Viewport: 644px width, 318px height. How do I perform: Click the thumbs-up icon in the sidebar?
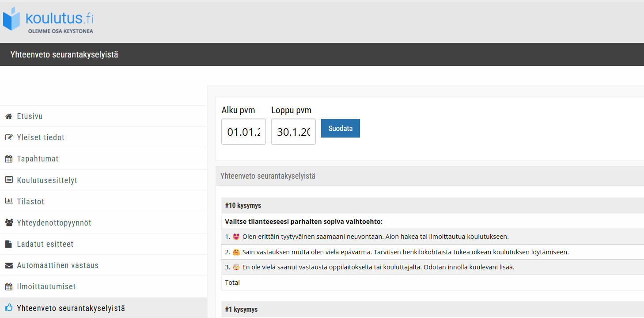(8, 308)
